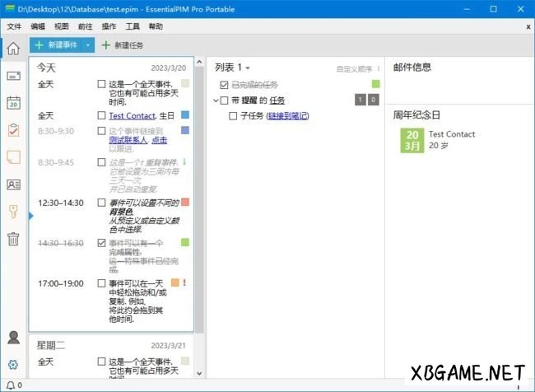Open the Tasks module with checkmark clipboard icon
Screen dimensions: 535x392
coord(13,130)
